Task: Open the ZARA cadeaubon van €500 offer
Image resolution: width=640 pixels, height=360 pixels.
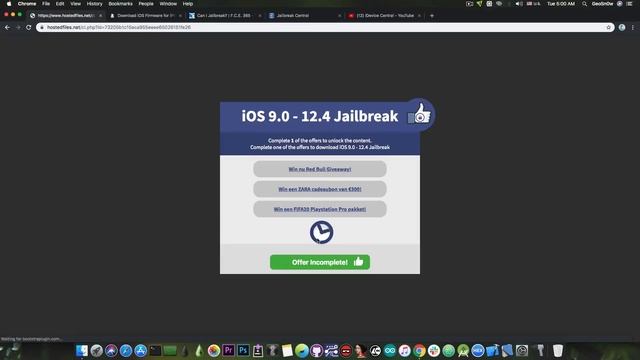Action: pos(320,189)
